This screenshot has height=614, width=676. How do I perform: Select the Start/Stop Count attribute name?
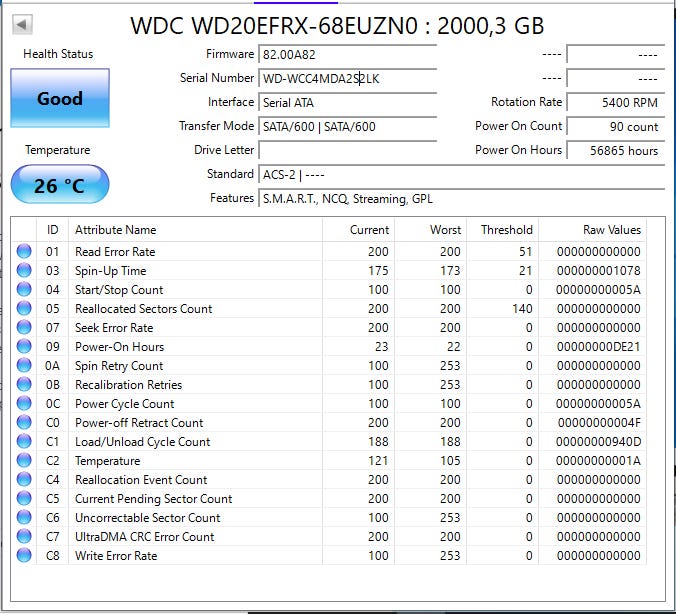coord(119,290)
